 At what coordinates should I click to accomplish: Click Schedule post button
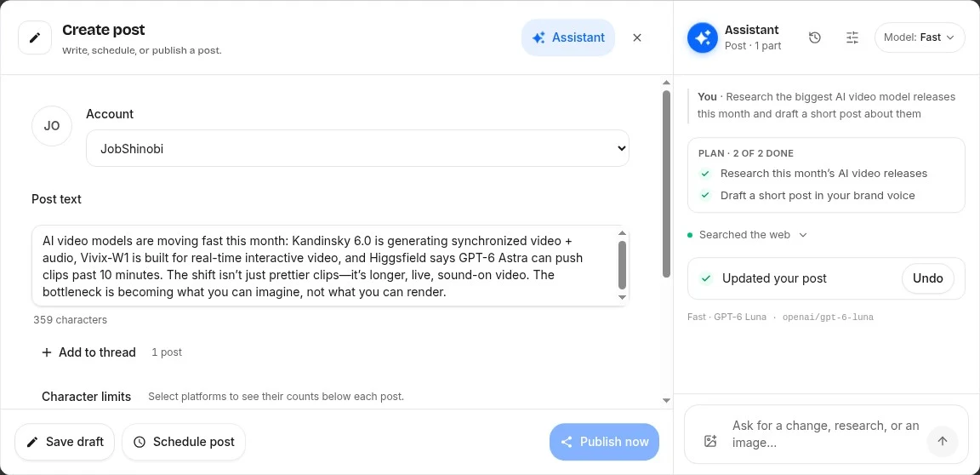coord(184,442)
